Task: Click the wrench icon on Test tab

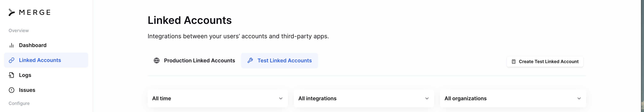Action: (x=250, y=61)
